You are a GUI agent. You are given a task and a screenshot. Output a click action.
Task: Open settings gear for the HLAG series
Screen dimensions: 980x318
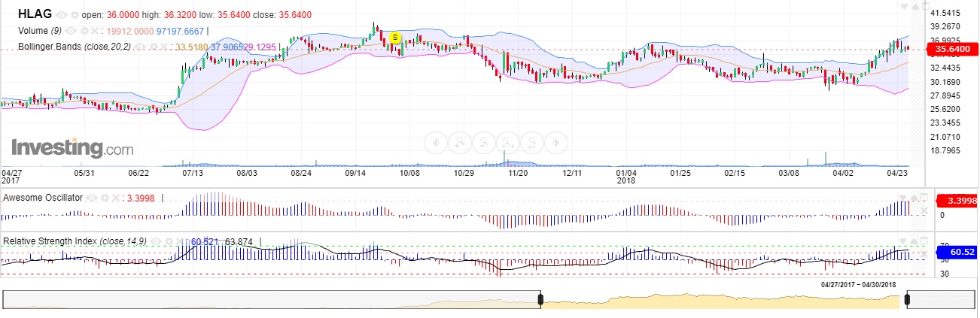tap(74, 15)
